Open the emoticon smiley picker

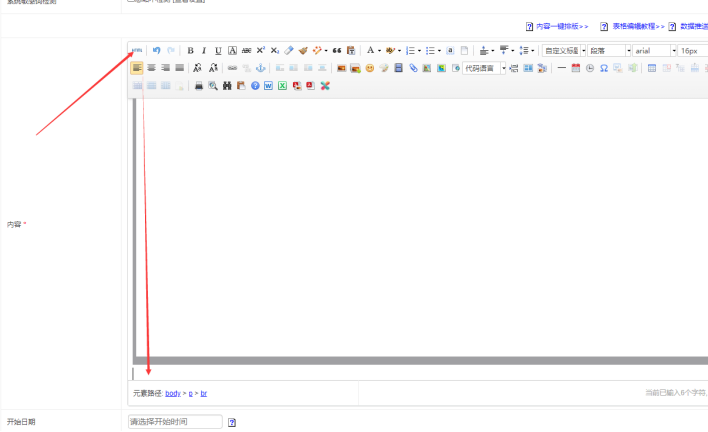(x=369, y=68)
